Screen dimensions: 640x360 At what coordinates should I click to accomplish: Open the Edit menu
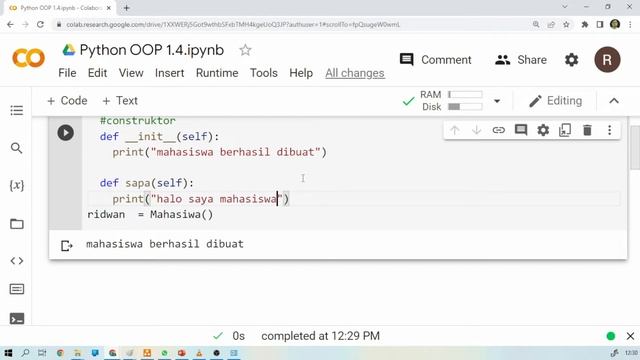(98, 73)
